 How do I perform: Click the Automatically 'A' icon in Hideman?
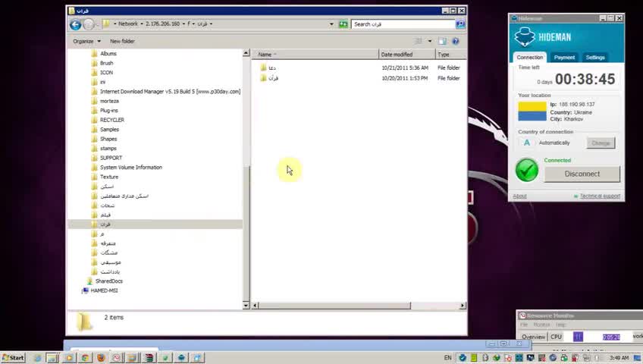[x=527, y=143]
